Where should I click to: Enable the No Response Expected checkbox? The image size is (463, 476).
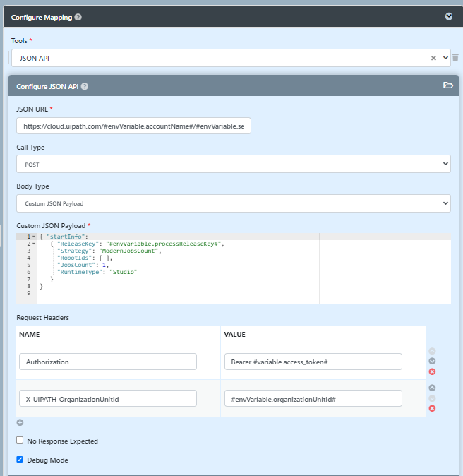(20, 441)
